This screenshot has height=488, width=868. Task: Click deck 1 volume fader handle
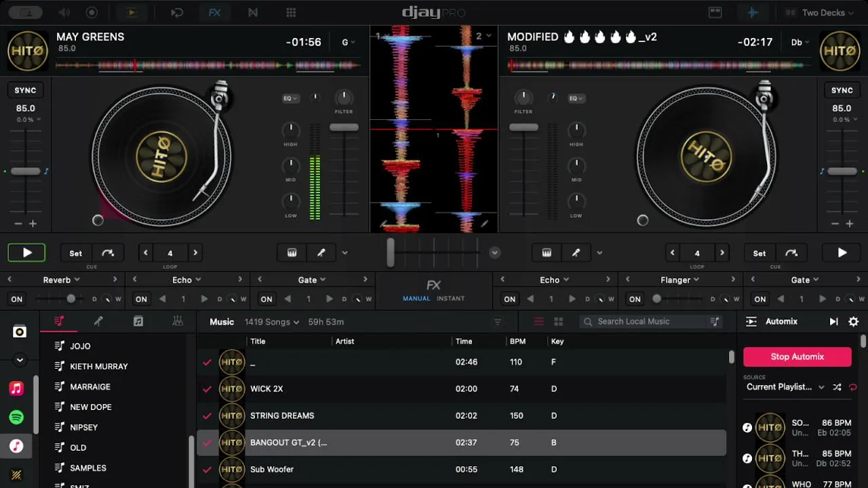click(x=344, y=127)
